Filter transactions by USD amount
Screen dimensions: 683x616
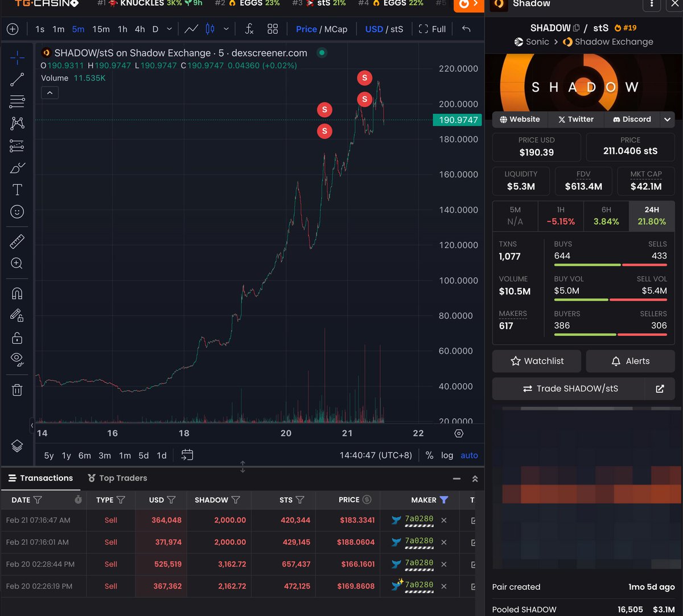171,500
